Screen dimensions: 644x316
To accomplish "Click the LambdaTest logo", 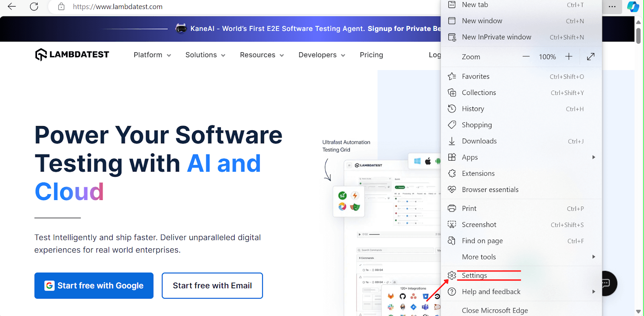I will click(x=72, y=54).
